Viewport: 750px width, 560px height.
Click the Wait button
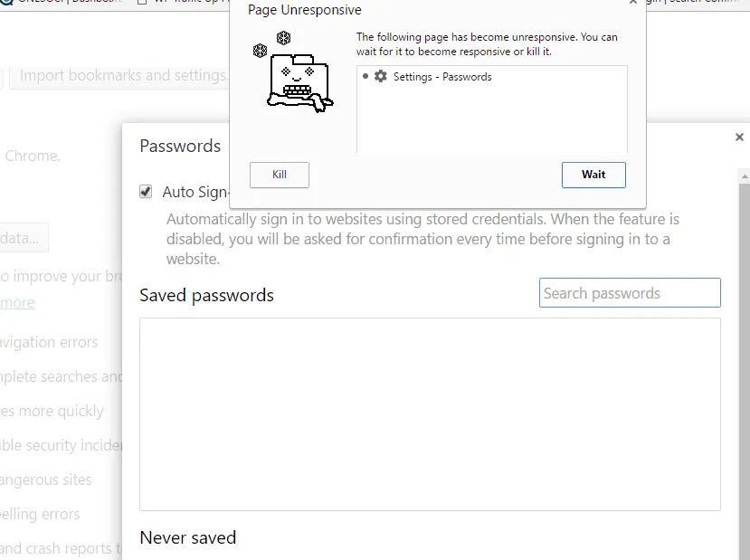[x=593, y=175]
